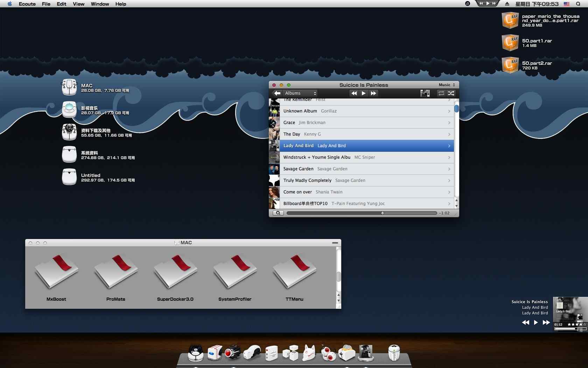Toggle repeat mode in Ecoute

tap(441, 93)
